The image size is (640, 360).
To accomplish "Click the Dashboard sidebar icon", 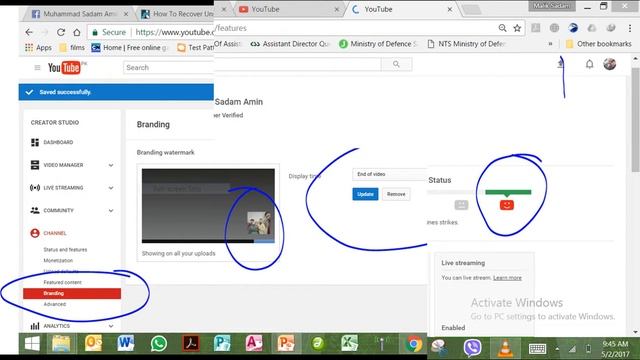I will click(35, 142).
